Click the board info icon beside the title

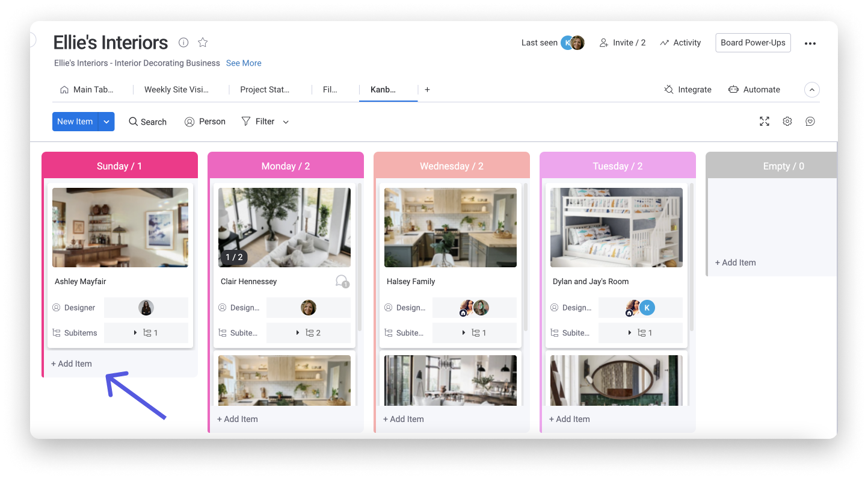183,42
